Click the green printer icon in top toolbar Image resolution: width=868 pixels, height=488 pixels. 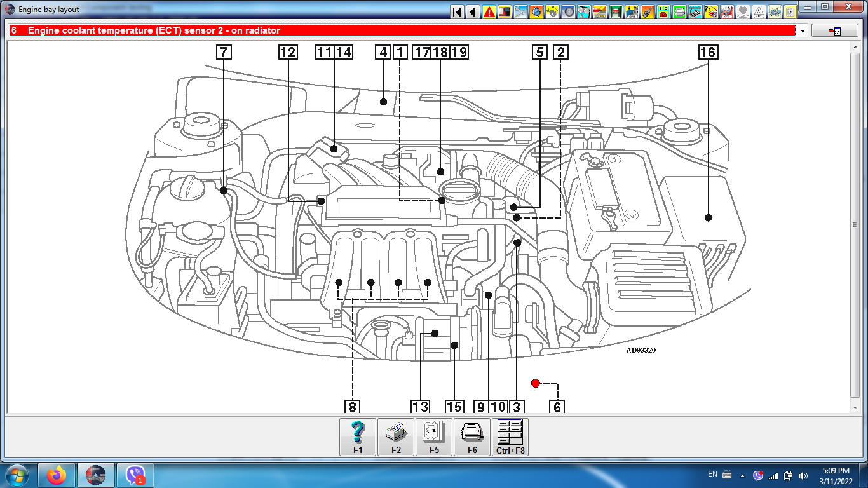[679, 11]
